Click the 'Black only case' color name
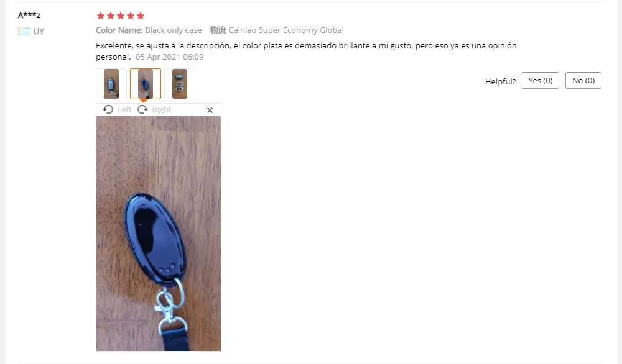The width and height of the screenshot is (622, 364). click(174, 30)
